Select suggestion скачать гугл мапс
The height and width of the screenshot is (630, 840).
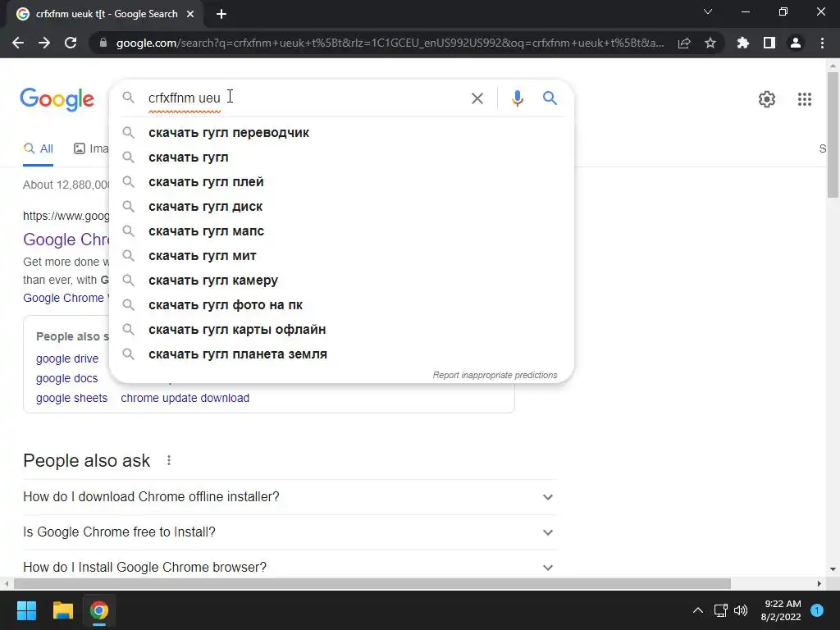click(341, 231)
